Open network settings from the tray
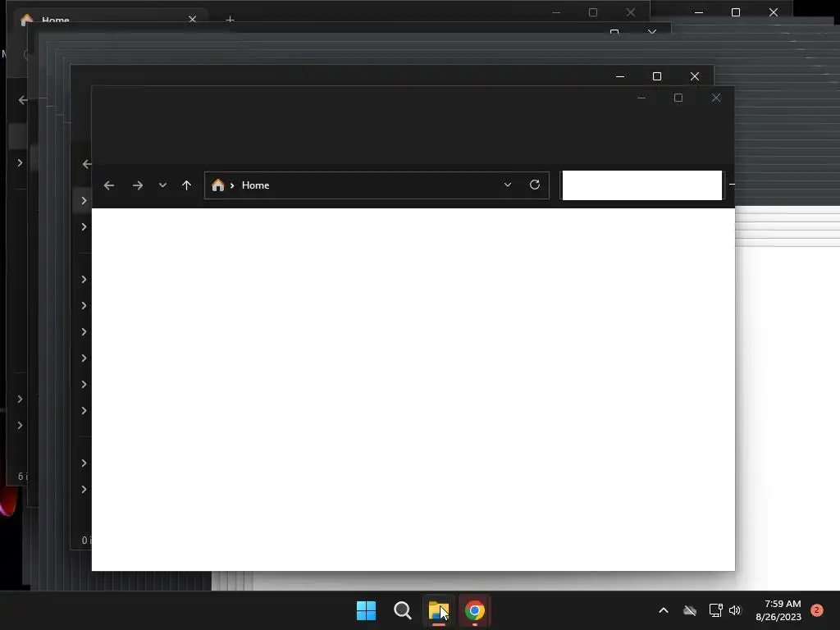This screenshot has width=840, height=630. point(715,610)
